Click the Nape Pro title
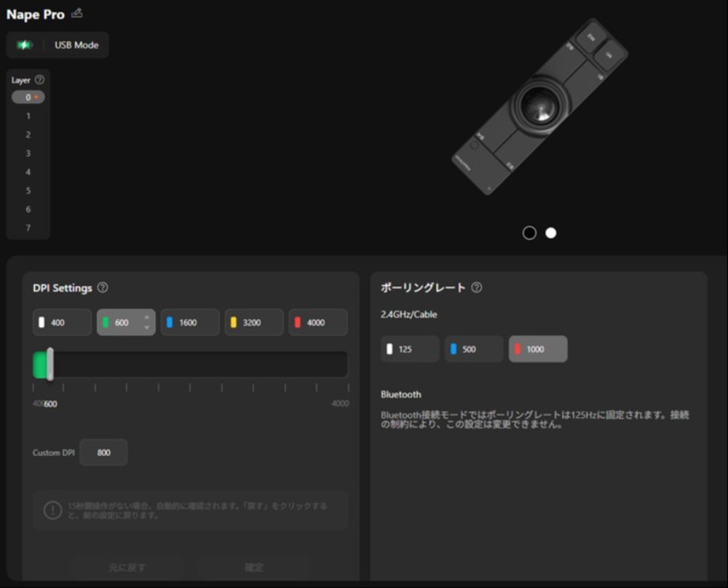 [35, 15]
